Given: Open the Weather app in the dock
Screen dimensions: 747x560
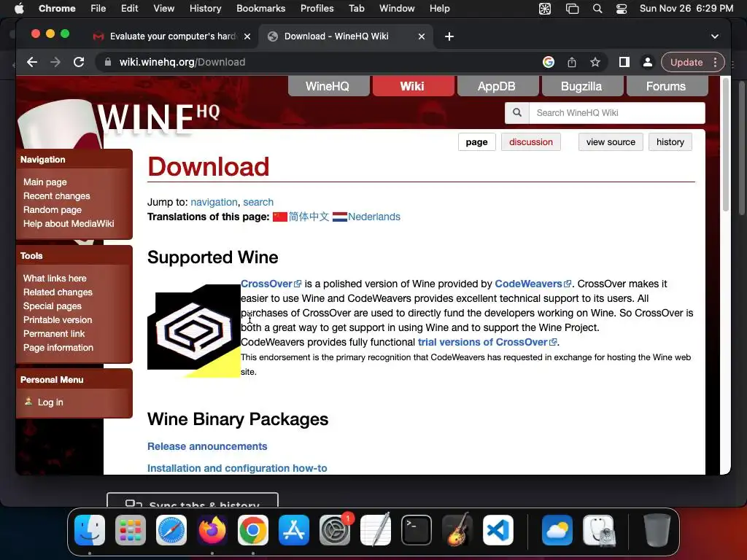Looking at the screenshot, I should coord(557,530).
